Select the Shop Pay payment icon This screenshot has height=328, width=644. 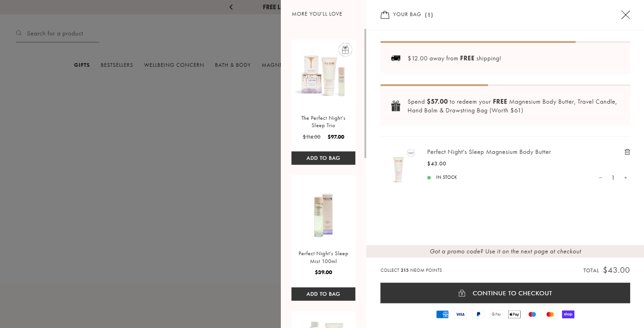[x=568, y=314]
